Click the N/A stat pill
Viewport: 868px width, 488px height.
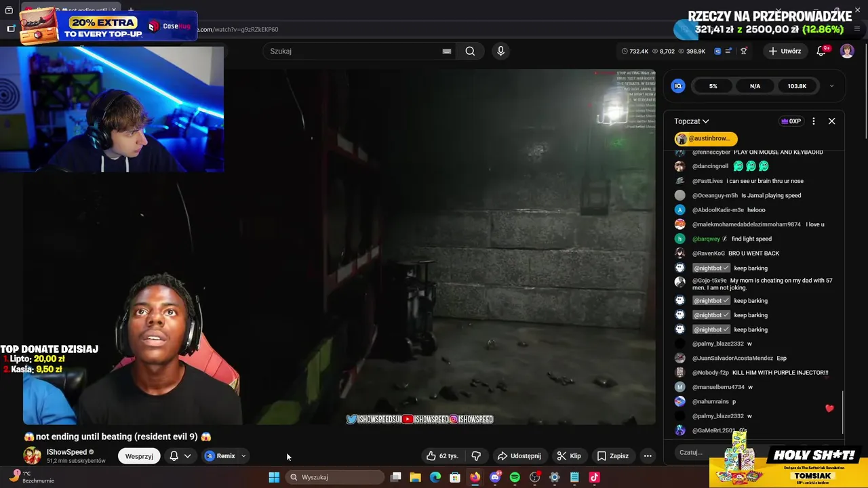[x=755, y=86]
